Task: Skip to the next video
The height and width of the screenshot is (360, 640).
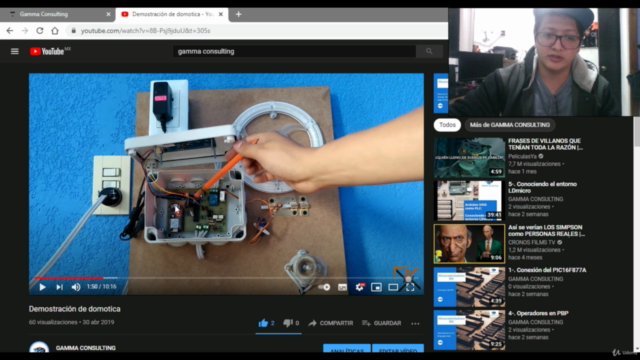Action: click(x=59, y=287)
